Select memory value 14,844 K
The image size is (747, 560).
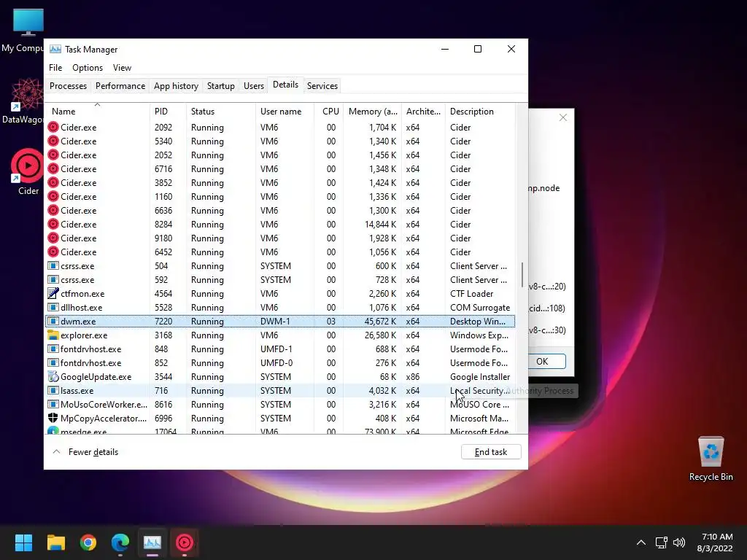(380, 224)
